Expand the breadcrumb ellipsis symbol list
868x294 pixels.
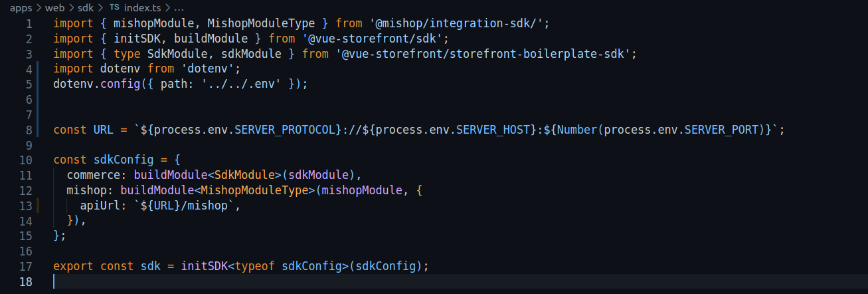(x=181, y=7)
